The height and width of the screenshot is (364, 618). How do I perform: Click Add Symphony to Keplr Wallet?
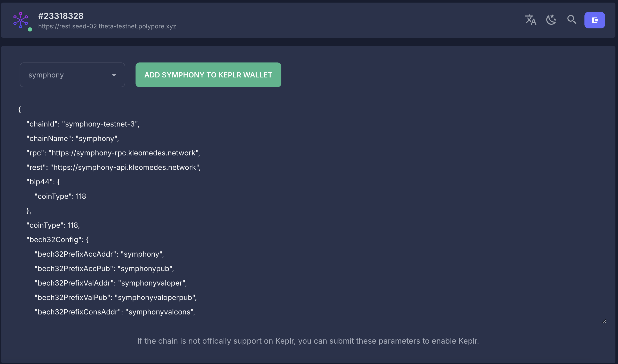coord(208,75)
